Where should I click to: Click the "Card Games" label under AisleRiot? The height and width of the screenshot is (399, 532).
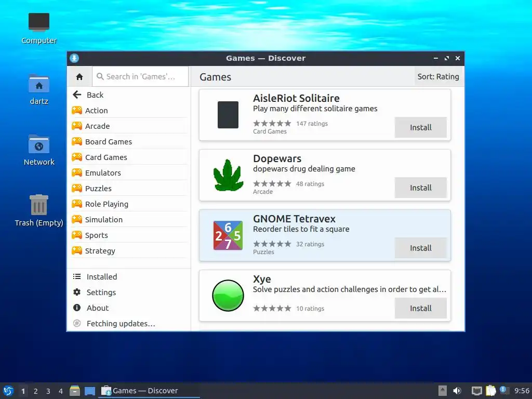click(270, 131)
